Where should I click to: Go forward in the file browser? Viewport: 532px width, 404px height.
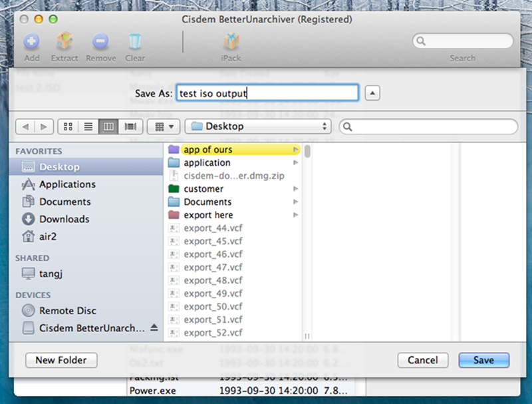coord(44,126)
